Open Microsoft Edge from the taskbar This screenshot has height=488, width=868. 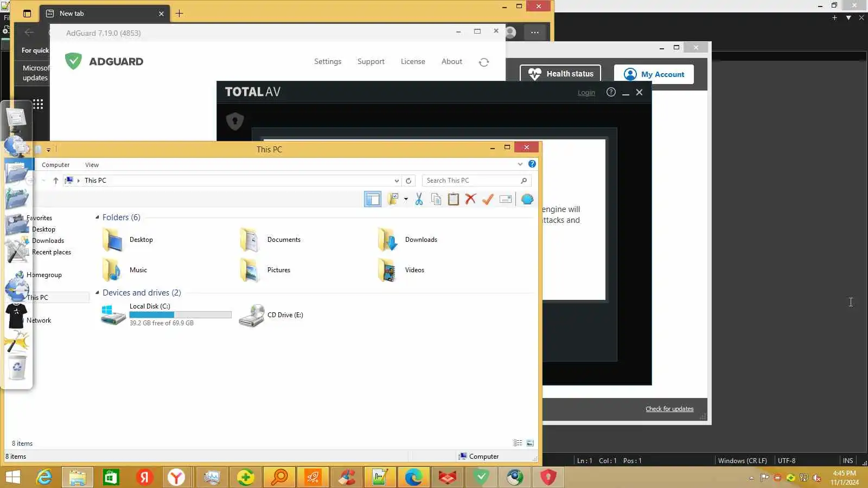(414, 477)
